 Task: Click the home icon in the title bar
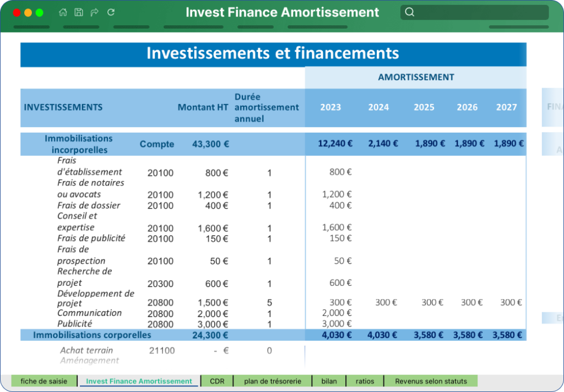[63, 12]
